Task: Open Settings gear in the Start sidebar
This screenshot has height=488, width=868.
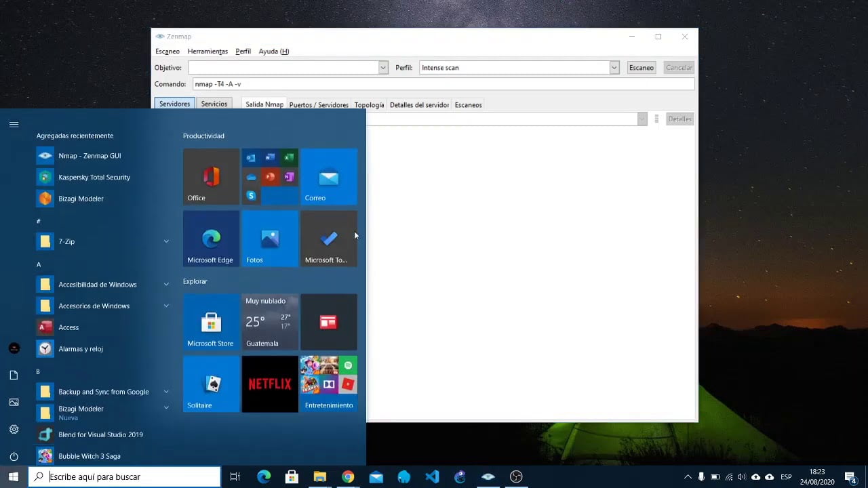Action: pyautogui.click(x=14, y=429)
